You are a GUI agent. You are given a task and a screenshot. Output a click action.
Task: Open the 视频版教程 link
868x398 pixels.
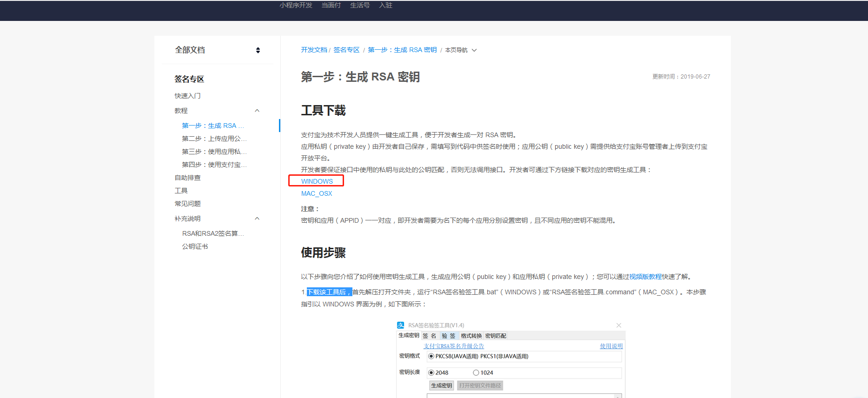click(646, 277)
